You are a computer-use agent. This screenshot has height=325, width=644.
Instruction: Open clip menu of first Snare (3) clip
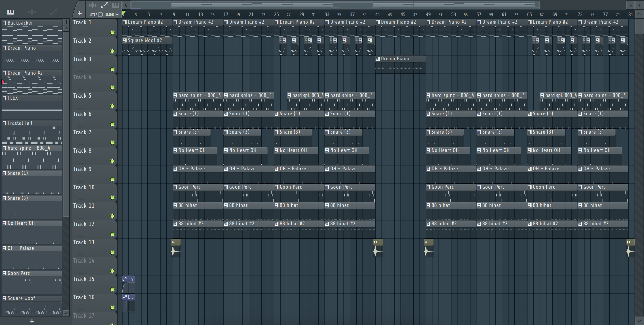[x=175, y=132]
